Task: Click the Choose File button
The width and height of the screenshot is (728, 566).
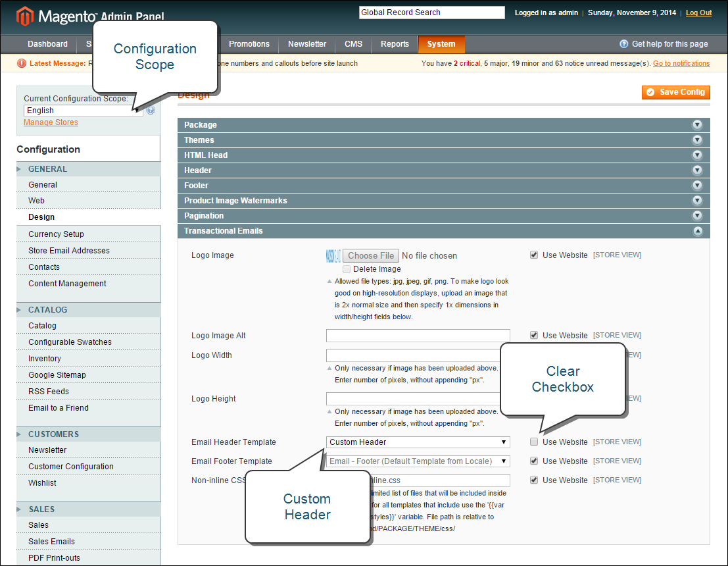Action: (x=370, y=255)
